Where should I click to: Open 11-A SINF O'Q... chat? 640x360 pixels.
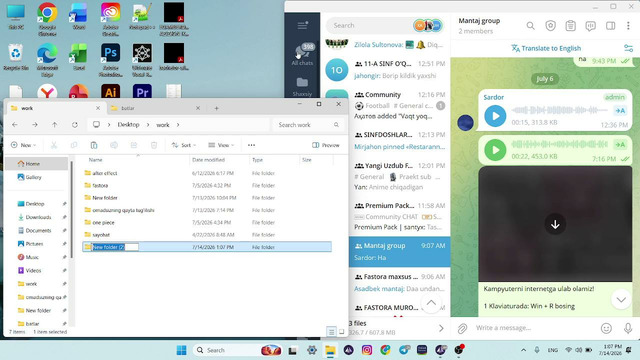click(x=385, y=69)
